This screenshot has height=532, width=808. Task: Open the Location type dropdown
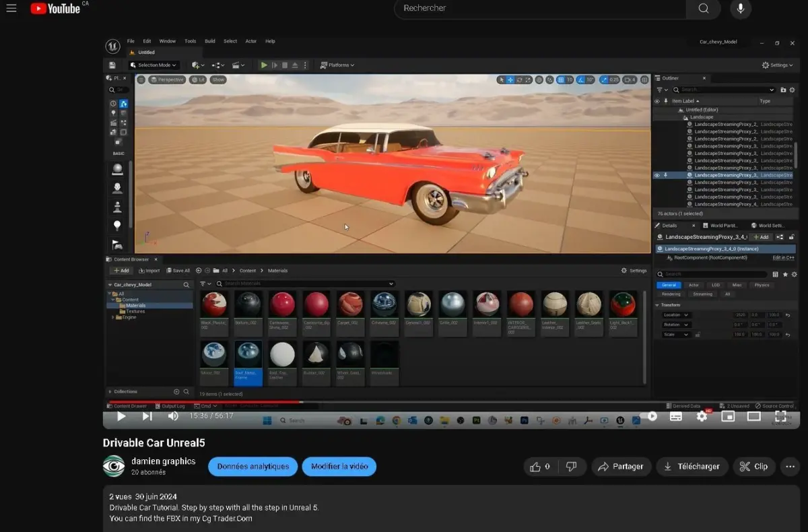676,314
